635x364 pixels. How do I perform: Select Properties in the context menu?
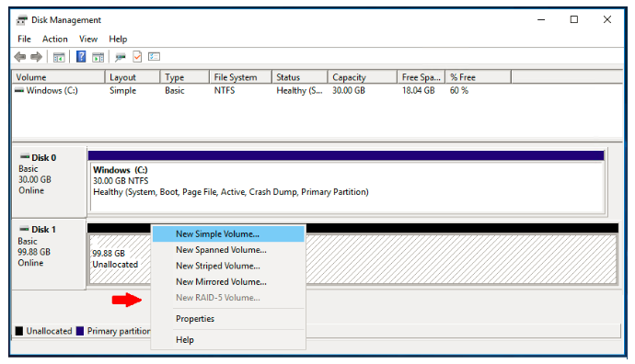pyautogui.click(x=228, y=319)
